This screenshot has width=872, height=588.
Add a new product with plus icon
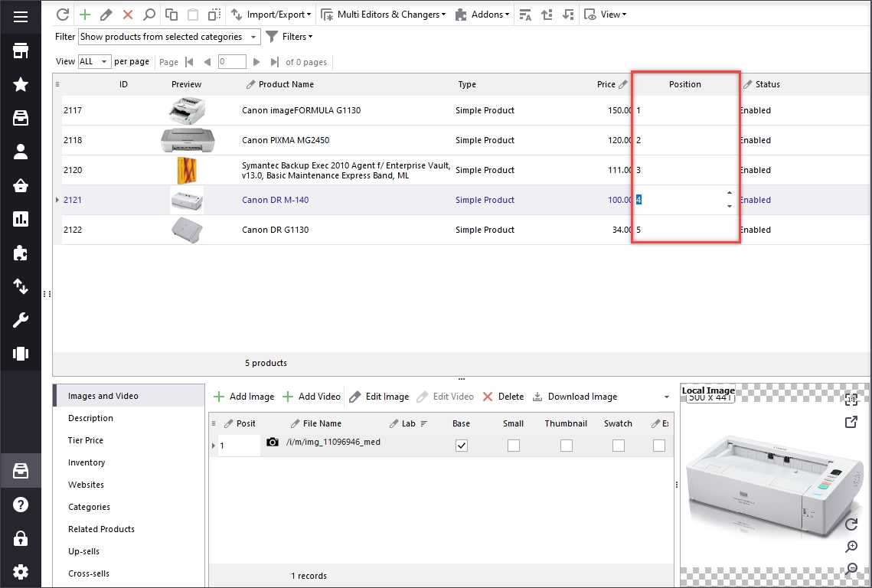84,15
